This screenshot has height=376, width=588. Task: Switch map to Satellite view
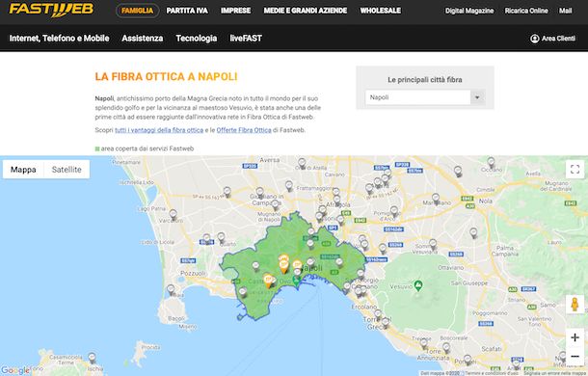(x=67, y=170)
